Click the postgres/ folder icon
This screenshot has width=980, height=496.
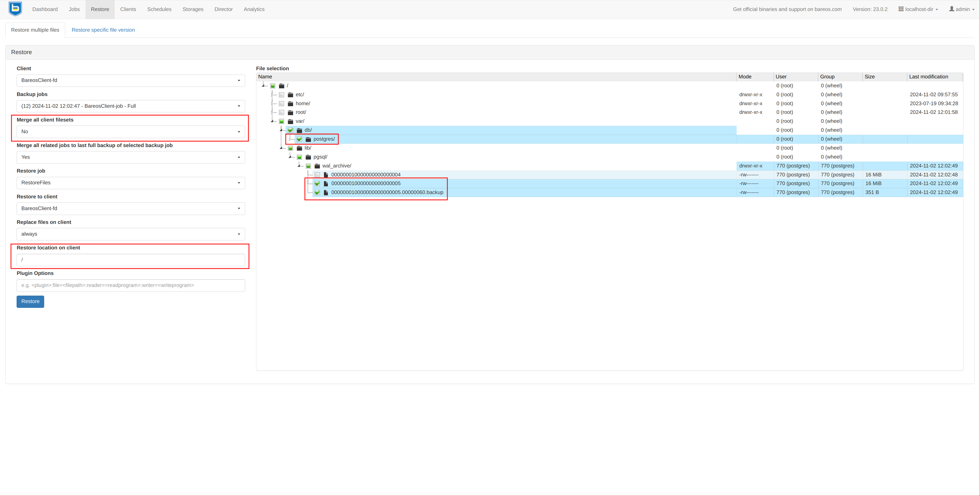click(308, 139)
